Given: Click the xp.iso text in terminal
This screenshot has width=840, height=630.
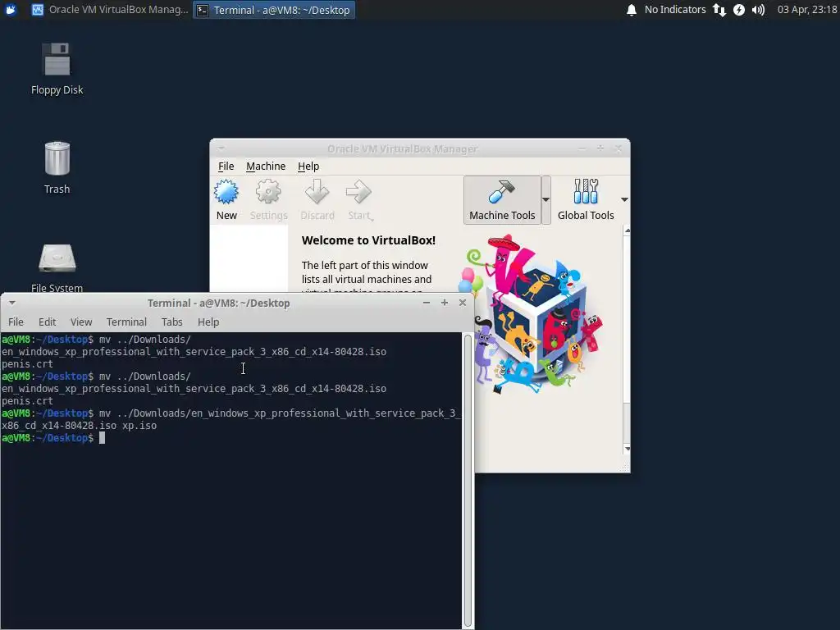Looking at the screenshot, I should (139, 426).
